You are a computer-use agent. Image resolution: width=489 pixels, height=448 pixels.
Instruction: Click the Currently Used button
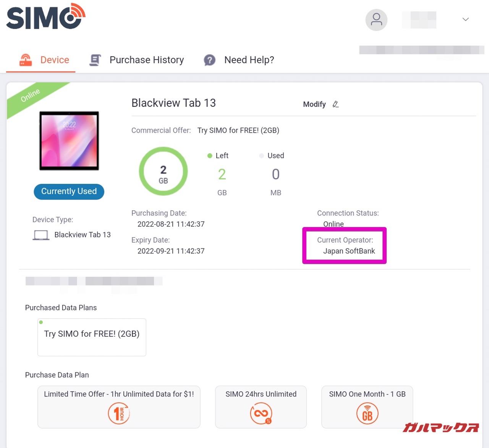[x=69, y=192]
